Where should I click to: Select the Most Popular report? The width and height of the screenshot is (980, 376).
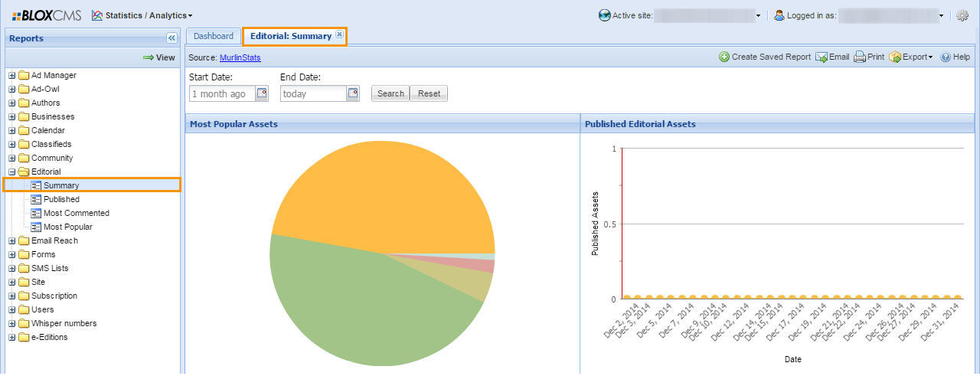[68, 227]
